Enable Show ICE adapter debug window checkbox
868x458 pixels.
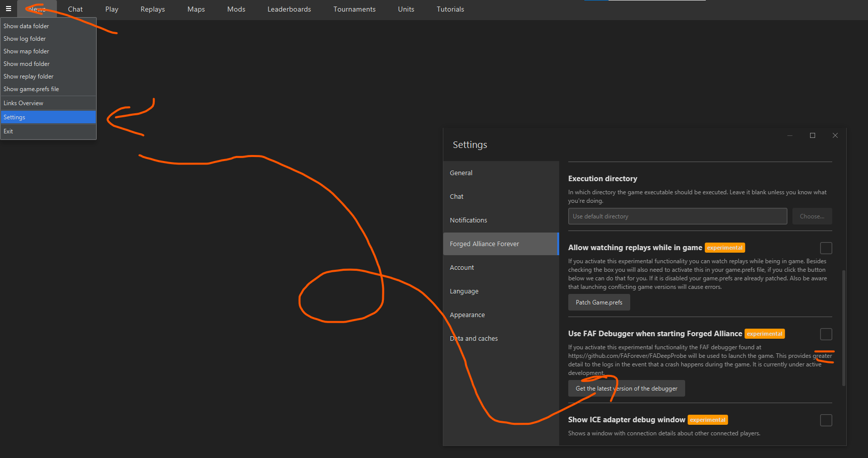(826, 420)
